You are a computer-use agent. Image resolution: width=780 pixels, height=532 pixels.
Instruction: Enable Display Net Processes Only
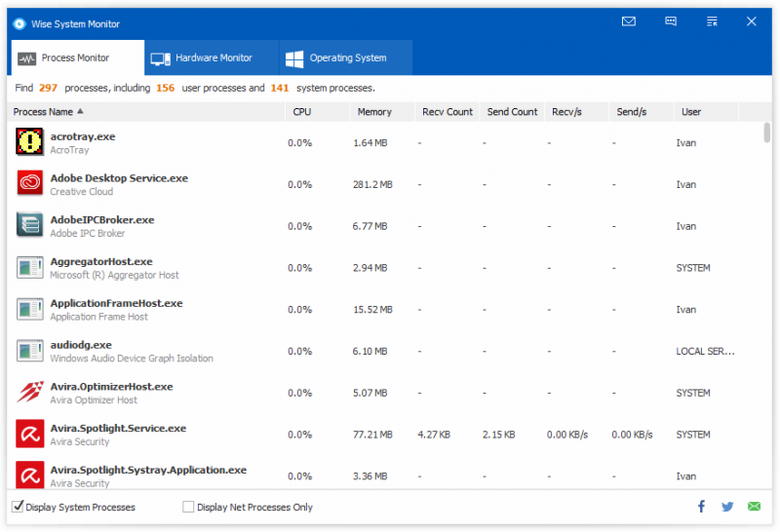[188, 507]
